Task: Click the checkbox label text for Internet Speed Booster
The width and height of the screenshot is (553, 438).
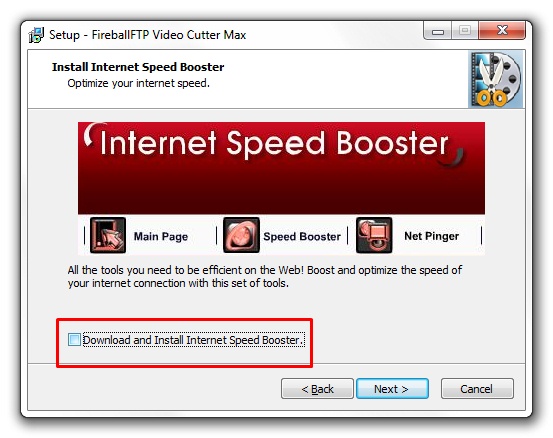Action: [193, 340]
